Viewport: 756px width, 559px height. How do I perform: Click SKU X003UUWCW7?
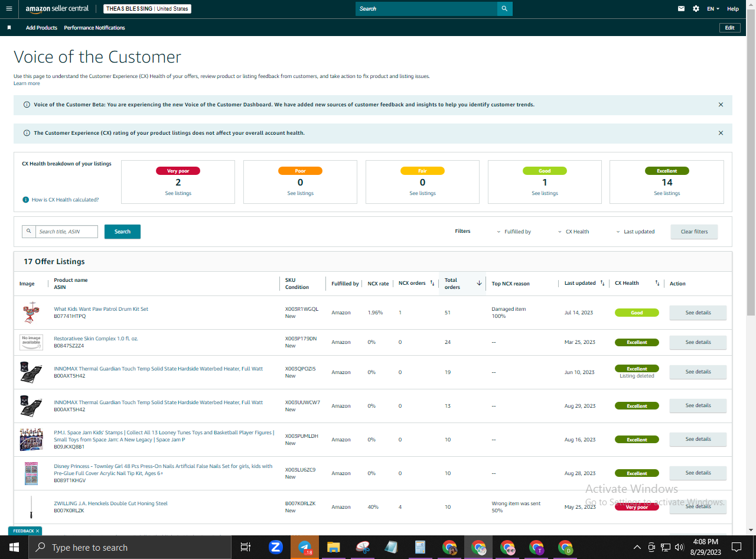point(302,402)
